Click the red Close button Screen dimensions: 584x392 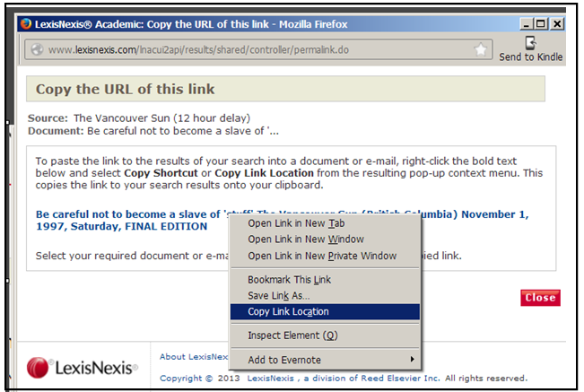[540, 298]
